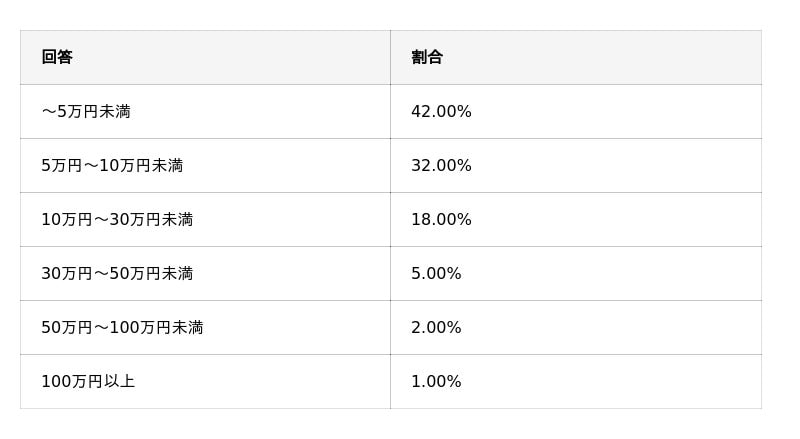Viewport: 800px width, 439px height.
Task: Select the 2.00% percentage cell
Action: point(436,328)
